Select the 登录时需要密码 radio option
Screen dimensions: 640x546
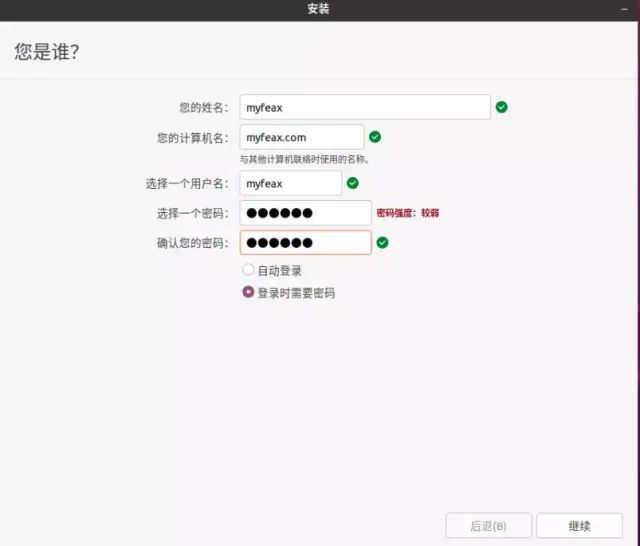coord(248,293)
